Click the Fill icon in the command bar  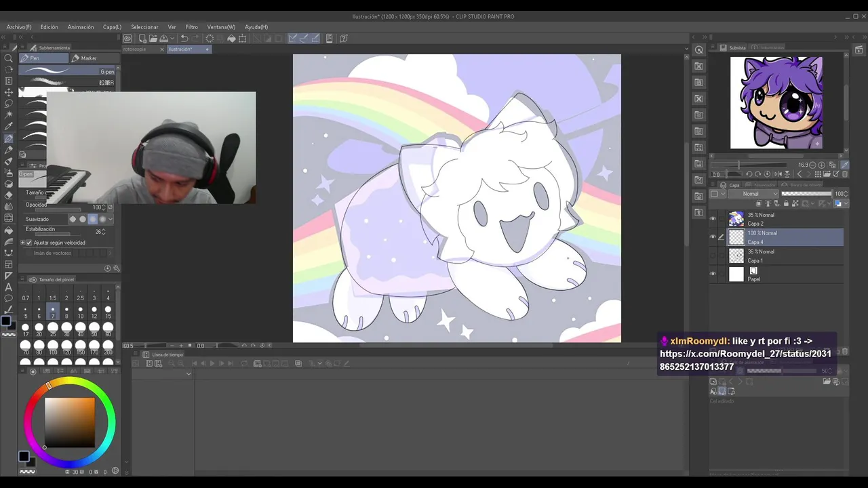coord(231,39)
